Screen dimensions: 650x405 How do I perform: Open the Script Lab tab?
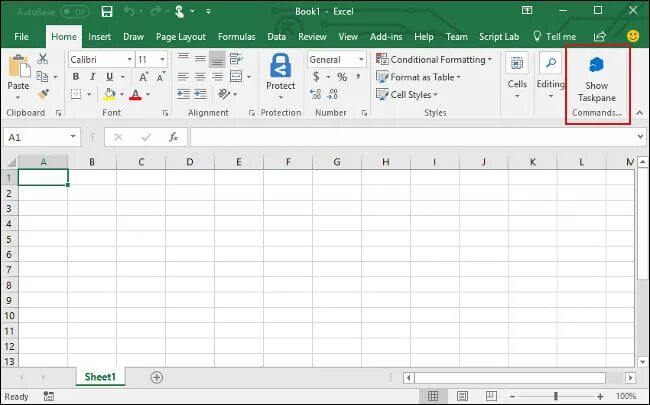tap(499, 36)
